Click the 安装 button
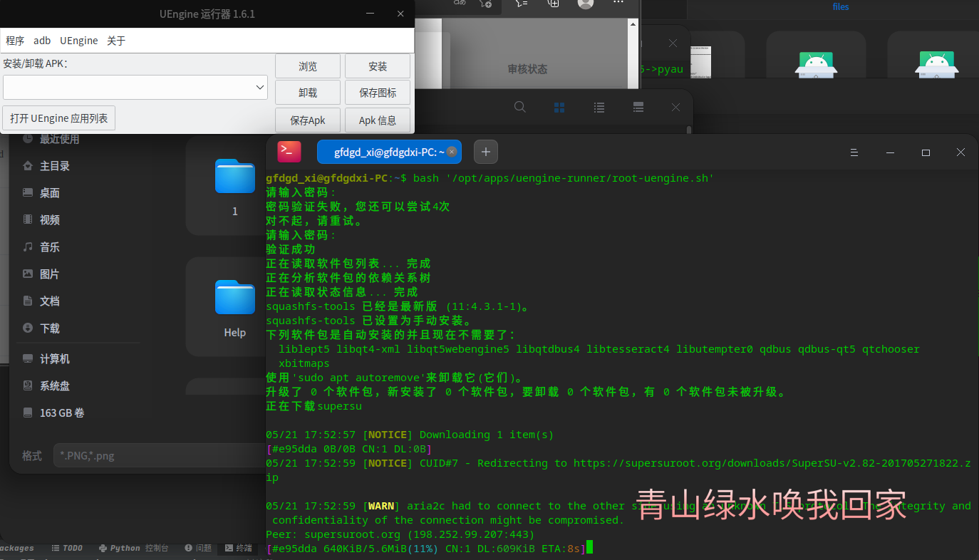 point(378,66)
